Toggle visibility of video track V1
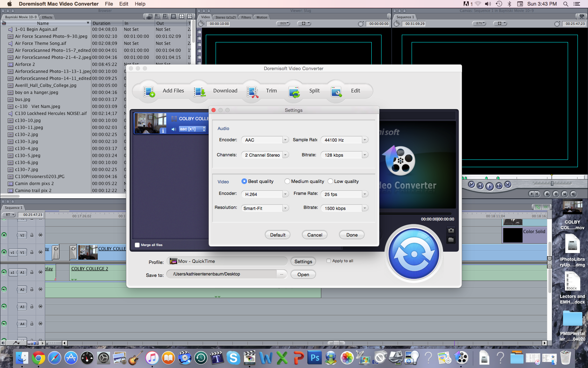Viewport: 588px width, 368px height. click(x=4, y=252)
